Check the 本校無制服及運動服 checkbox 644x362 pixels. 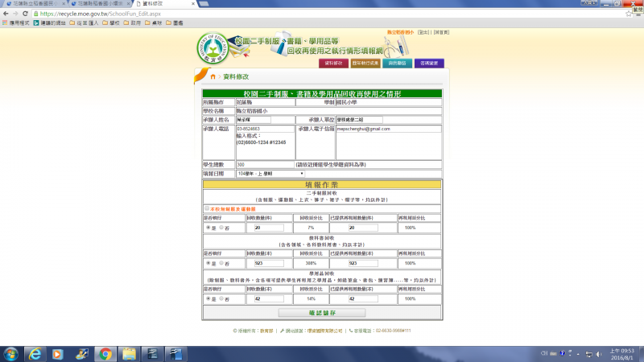[x=206, y=208]
